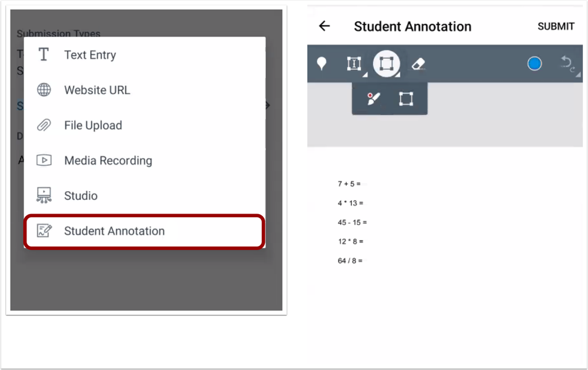Open the blue color picker

[534, 64]
